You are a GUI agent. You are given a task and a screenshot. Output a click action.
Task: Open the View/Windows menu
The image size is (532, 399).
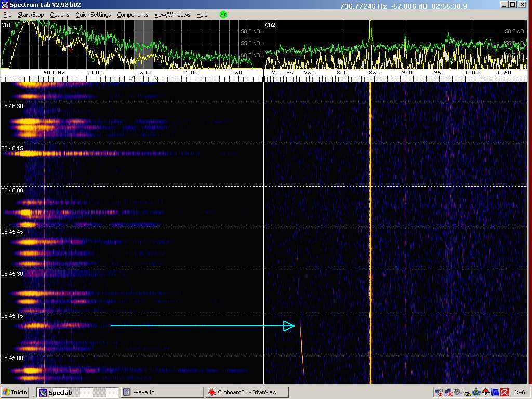point(172,15)
